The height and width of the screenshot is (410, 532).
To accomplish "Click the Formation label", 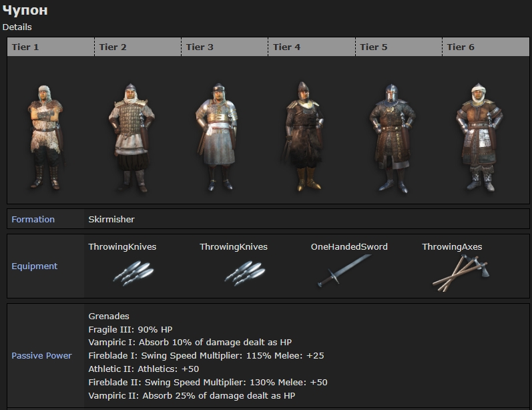I will [33, 219].
